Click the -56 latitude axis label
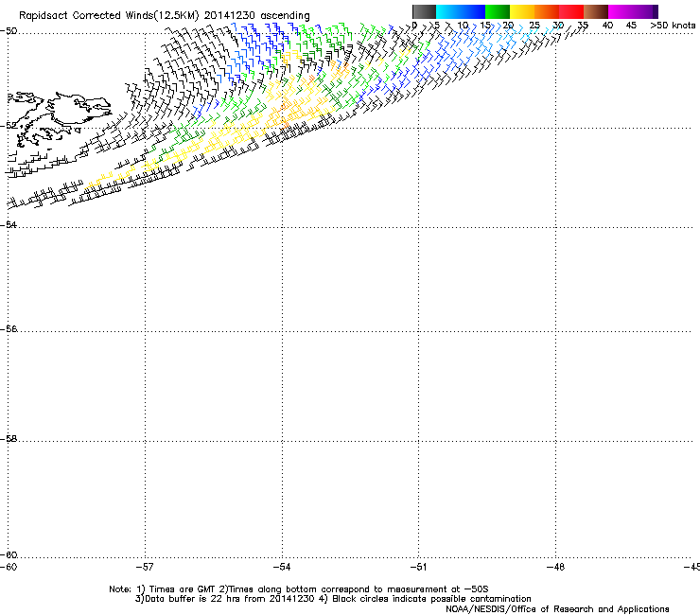This screenshot has width=700, height=615. [9, 328]
